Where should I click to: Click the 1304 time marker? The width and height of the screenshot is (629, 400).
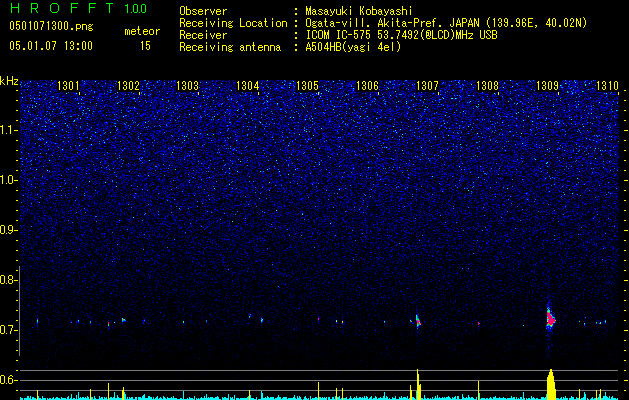248,86
